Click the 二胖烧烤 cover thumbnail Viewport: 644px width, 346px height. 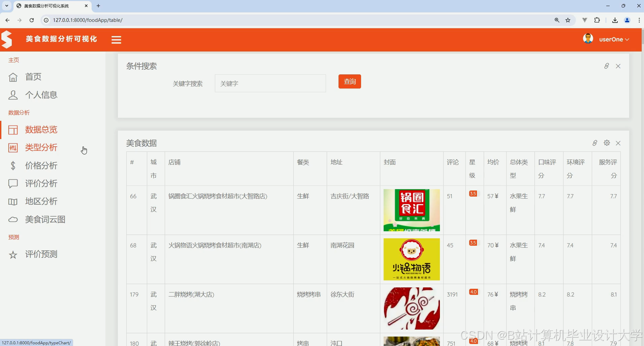click(412, 308)
